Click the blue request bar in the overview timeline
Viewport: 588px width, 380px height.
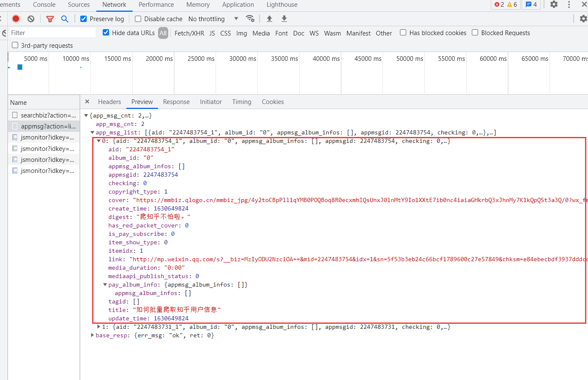coord(20,67)
